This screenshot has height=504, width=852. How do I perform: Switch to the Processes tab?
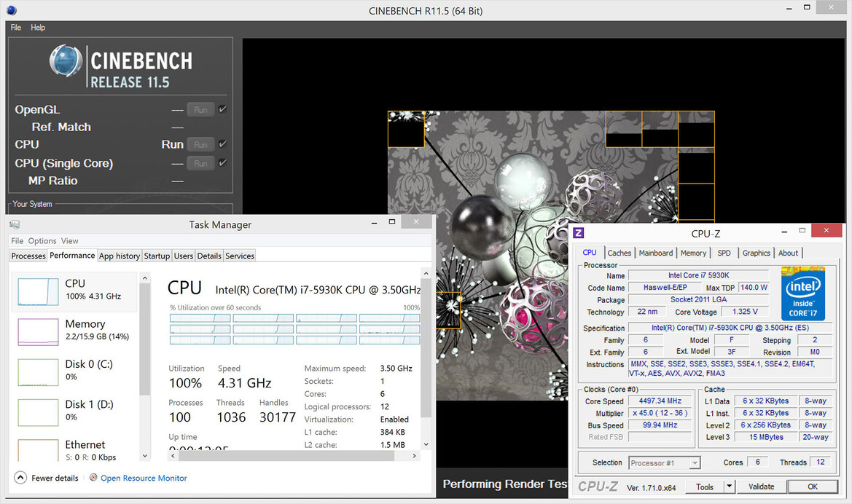[x=29, y=256]
